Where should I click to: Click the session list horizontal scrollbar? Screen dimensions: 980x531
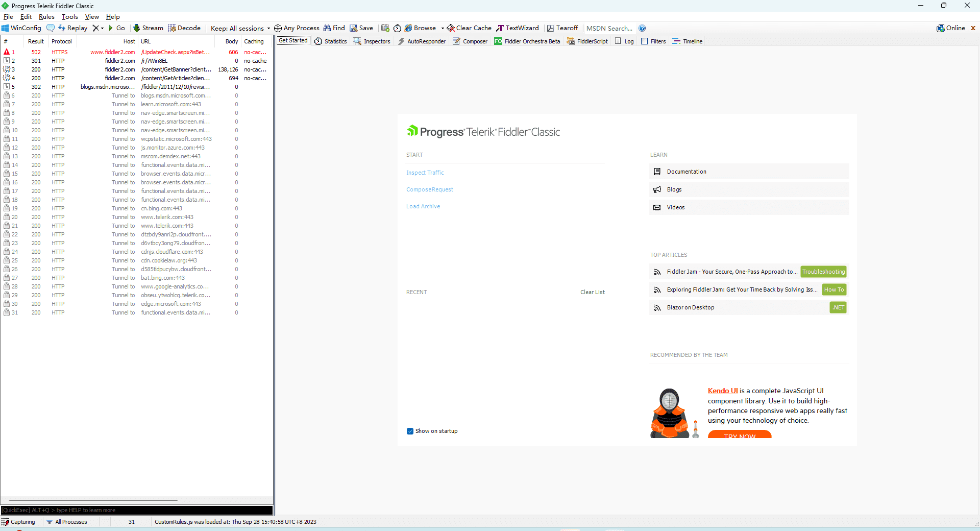(93, 500)
